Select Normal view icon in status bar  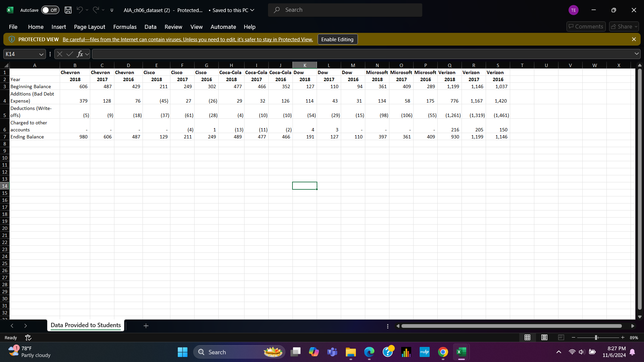pyautogui.click(x=527, y=338)
